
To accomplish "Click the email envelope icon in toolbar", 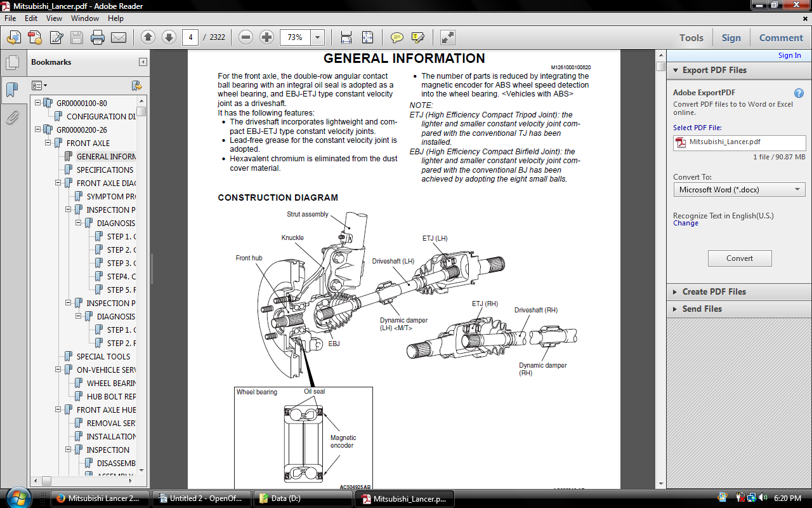I will 119,37.
